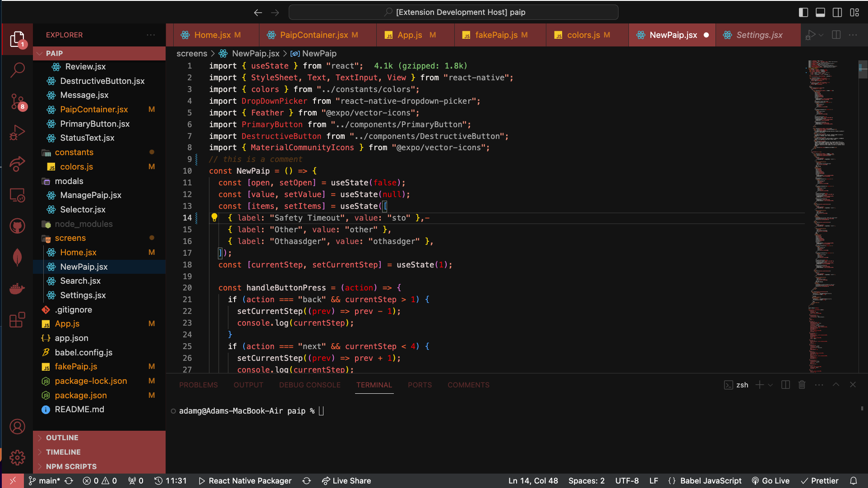Click React Native Packager status button
The height and width of the screenshot is (488, 868).
pyautogui.click(x=245, y=481)
